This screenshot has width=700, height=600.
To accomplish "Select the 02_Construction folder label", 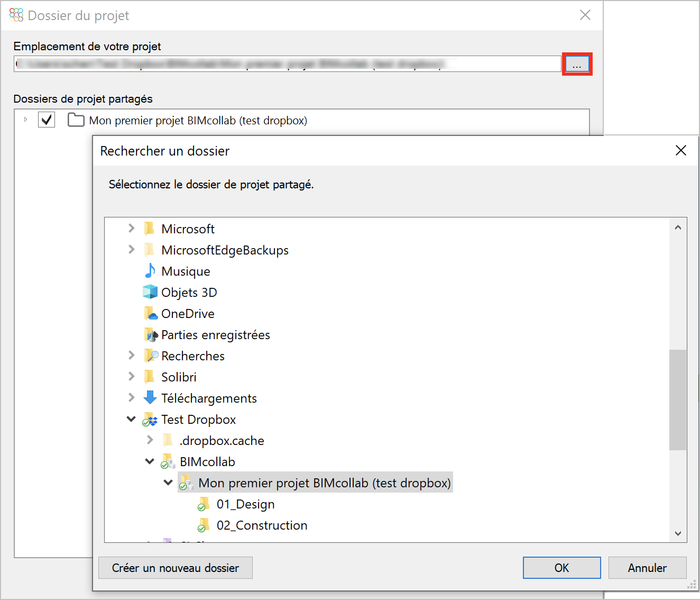I will pyautogui.click(x=262, y=525).
